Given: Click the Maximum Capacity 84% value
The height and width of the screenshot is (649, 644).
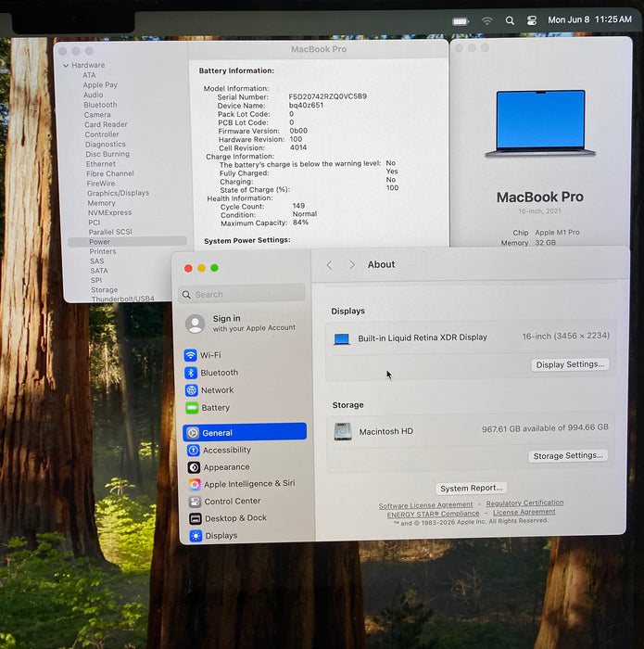Looking at the screenshot, I should click(301, 223).
